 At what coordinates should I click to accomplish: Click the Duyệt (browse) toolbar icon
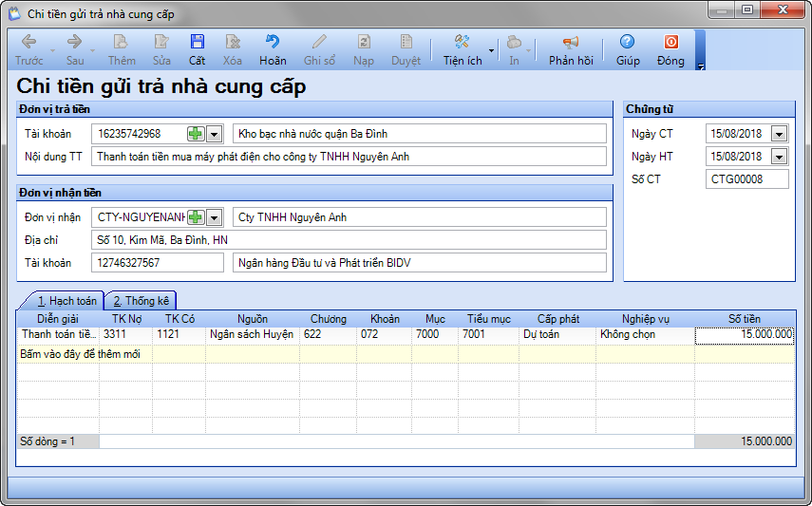click(x=406, y=49)
